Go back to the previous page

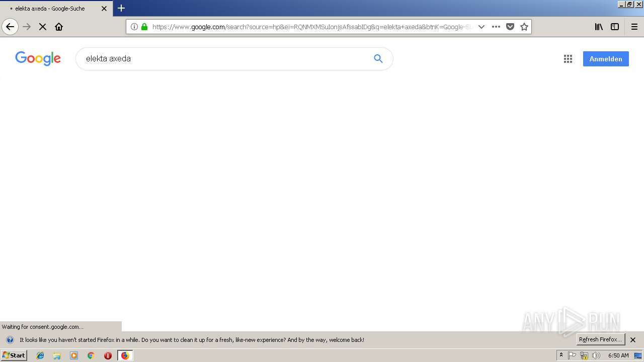click(10, 27)
